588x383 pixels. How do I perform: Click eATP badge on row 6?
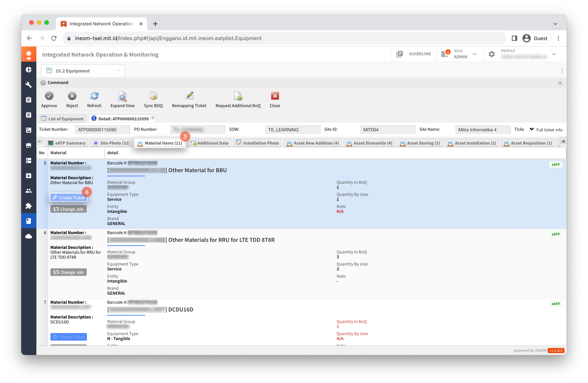[555, 234]
